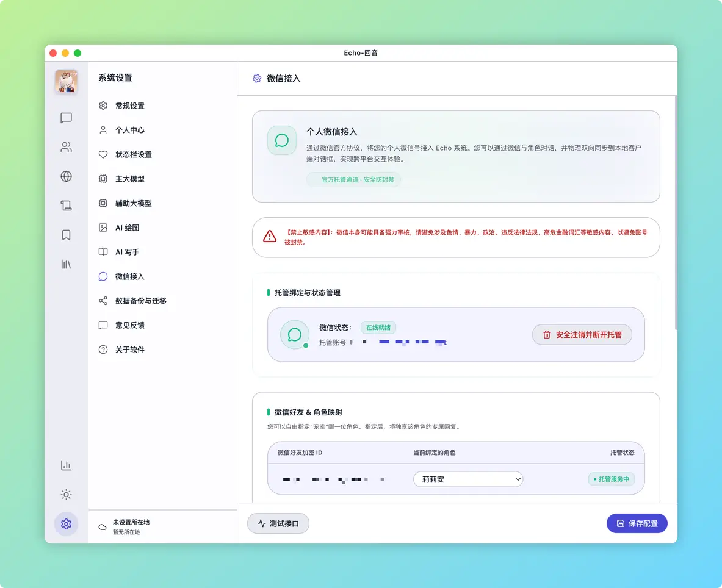Open the contacts people sidebar icon
This screenshot has width=722, height=588.
pyautogui.click(x=67, y=147)
